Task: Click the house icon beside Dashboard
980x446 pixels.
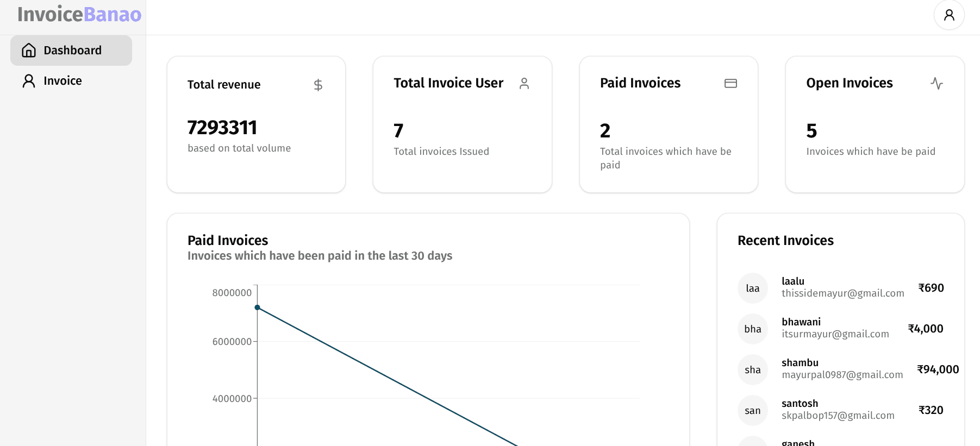Action: (29, 51)
